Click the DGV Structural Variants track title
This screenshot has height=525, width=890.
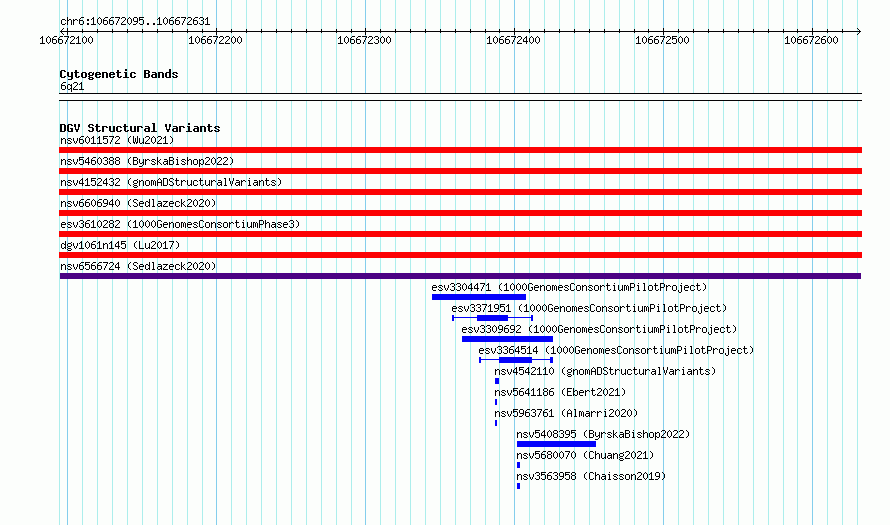(140, 128)
